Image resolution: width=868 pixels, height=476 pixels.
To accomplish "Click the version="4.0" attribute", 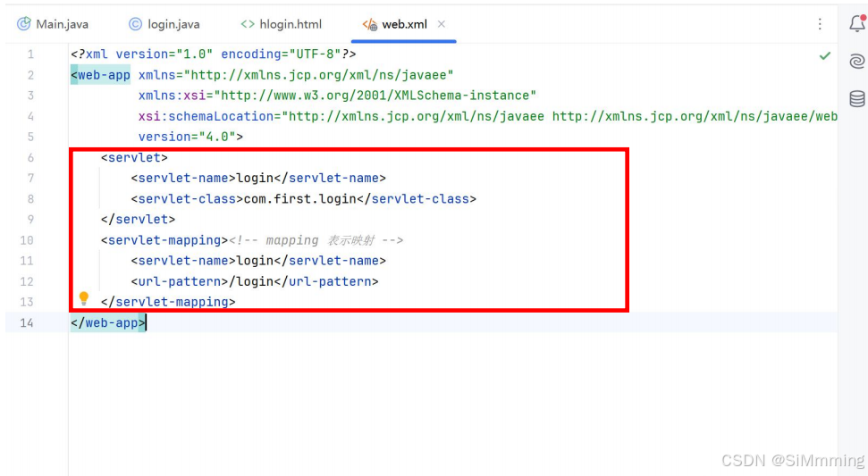I will 187,137.
